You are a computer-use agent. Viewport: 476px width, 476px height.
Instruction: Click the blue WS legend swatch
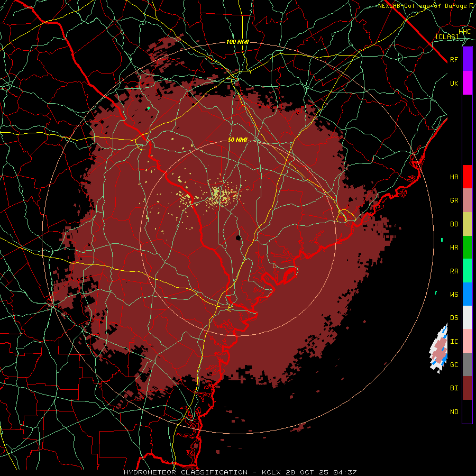point(467,294)
